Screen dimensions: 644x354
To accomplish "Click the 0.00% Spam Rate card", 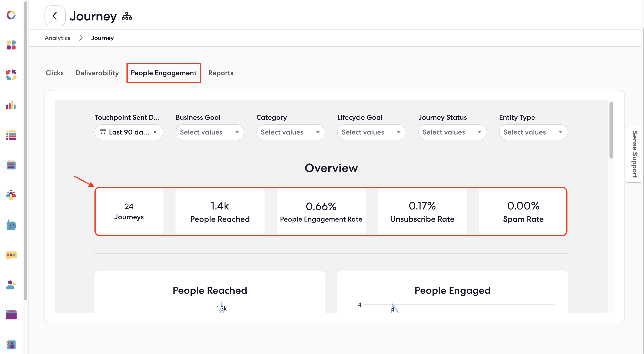I will click(523, 211).
